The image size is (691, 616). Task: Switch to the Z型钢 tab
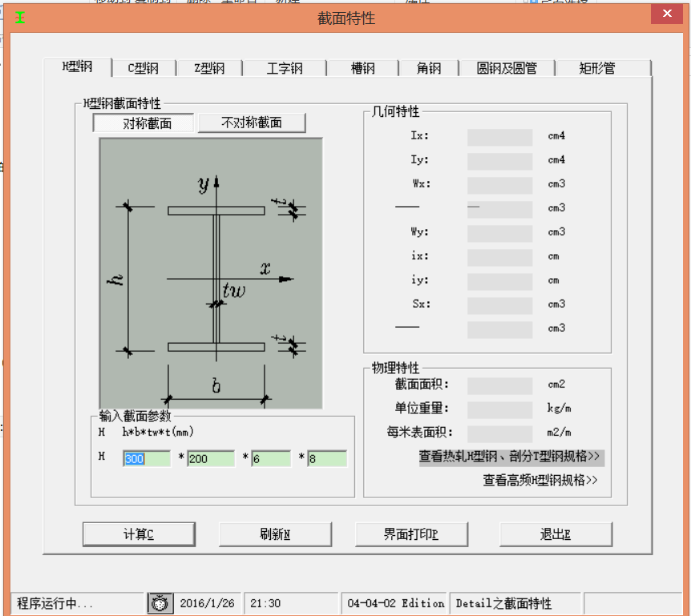pyautogui.click(x=209, y=69)
